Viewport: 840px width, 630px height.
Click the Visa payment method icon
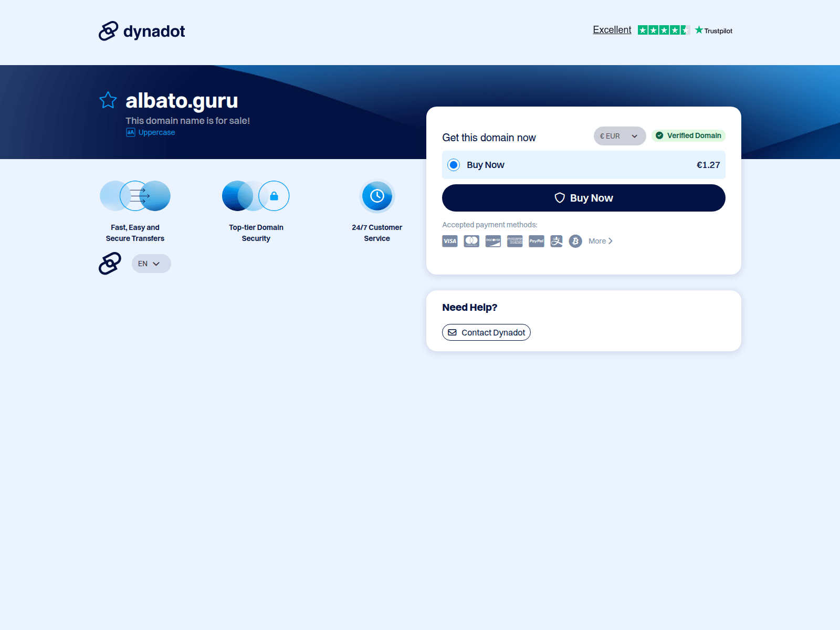[449, 241]
